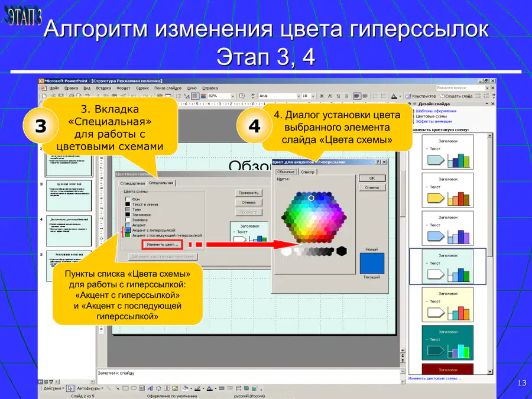This screenshot has height=399, width=532.
Task: Open the Показ слайдов menu
Action: click(168, 88)
